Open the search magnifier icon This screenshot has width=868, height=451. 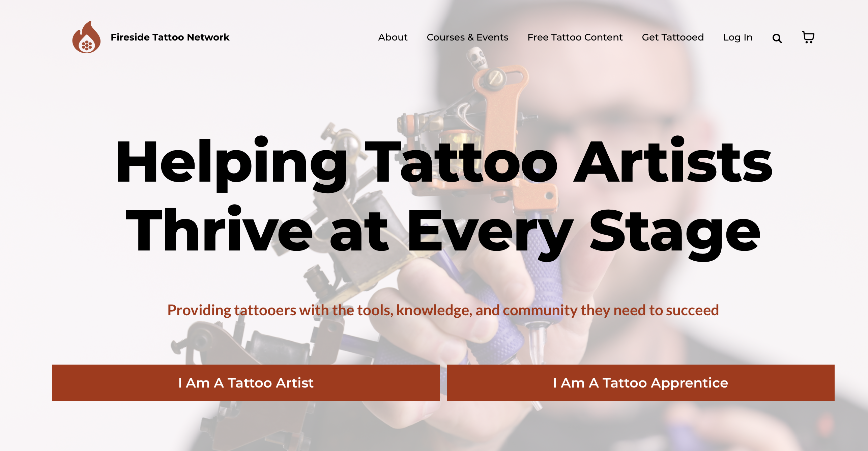(777, 38)
